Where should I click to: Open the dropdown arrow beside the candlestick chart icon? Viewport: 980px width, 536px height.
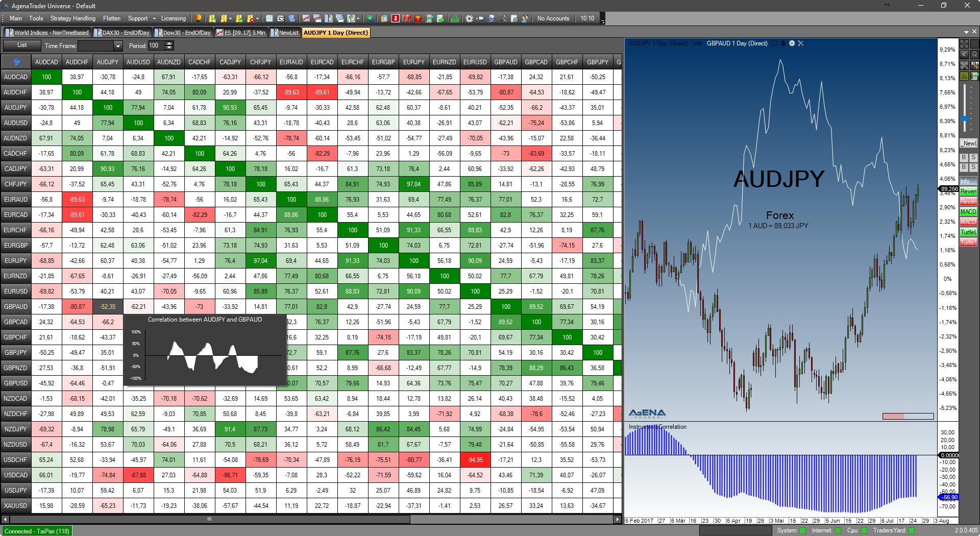click(x=358, y=18)
